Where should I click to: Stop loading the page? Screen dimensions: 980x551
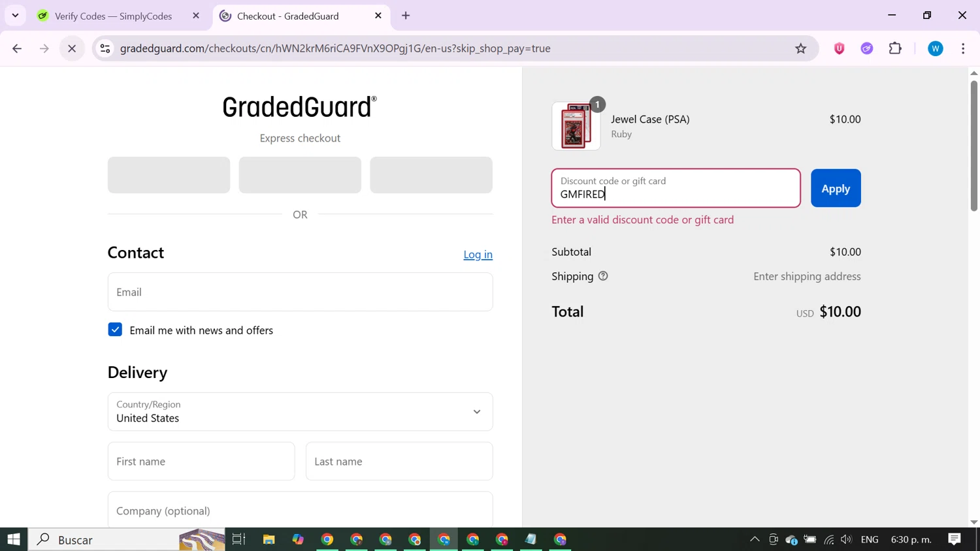click(x=72, y=48)
